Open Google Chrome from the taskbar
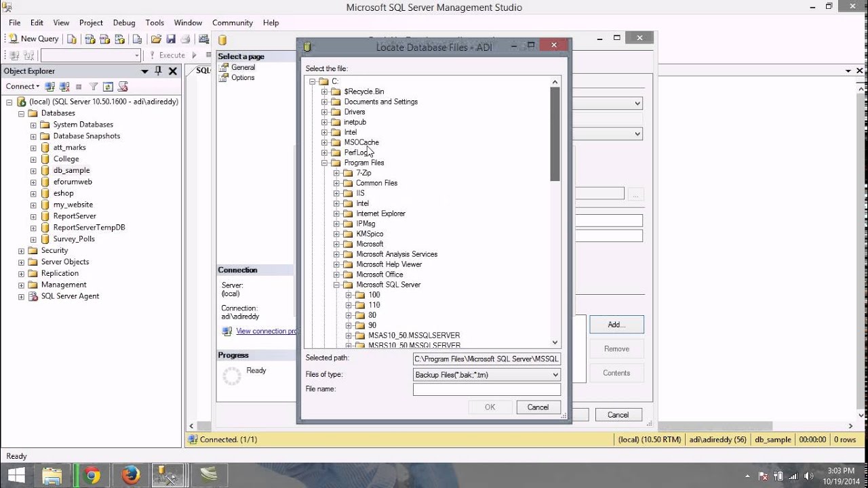Image resolution: width=868 pixels, height=488 pixels. tap(92, 475)
